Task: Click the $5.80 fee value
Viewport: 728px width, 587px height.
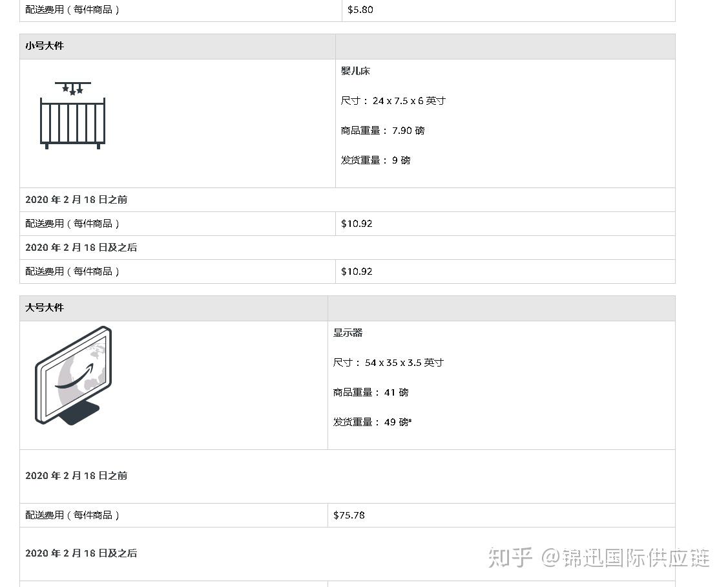Action: point(360,9)
